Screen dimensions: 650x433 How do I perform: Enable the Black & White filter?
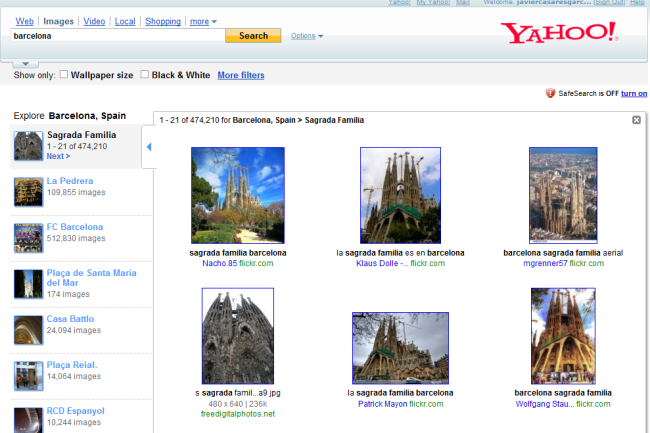144,74
